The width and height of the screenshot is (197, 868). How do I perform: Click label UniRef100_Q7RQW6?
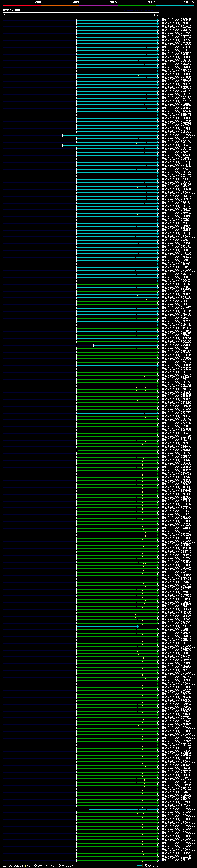click(x=177, y=450)
